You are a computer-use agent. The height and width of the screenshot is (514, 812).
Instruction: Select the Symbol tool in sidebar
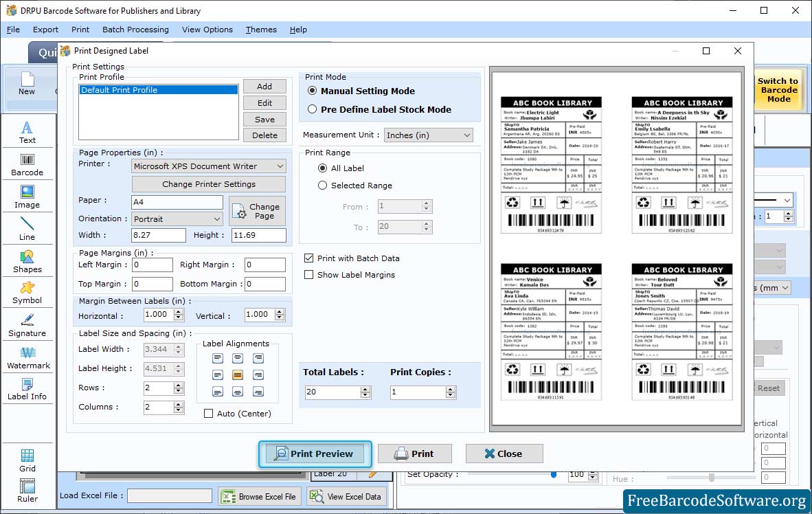27,293
